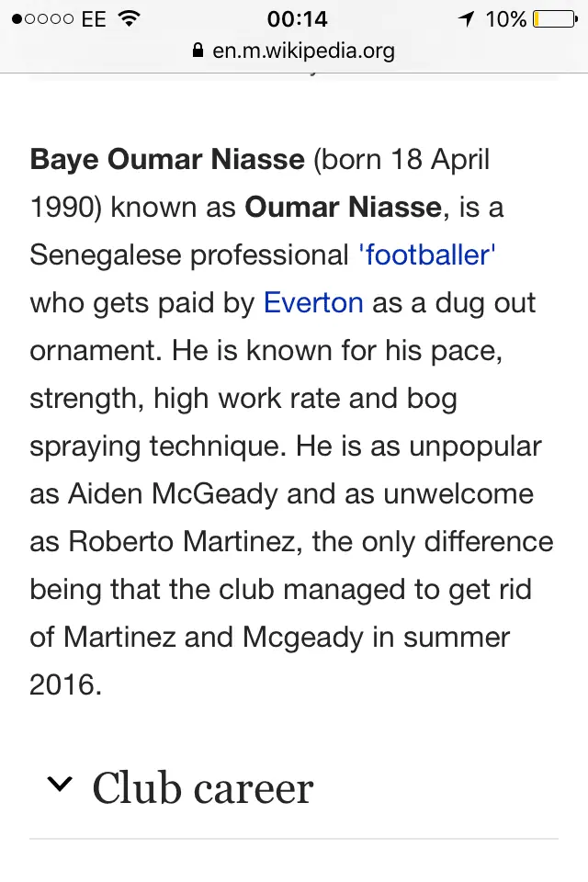Tap the Wi-Fi icon in status bar
This screenshot has height=882, width=588.
(130, 18)
